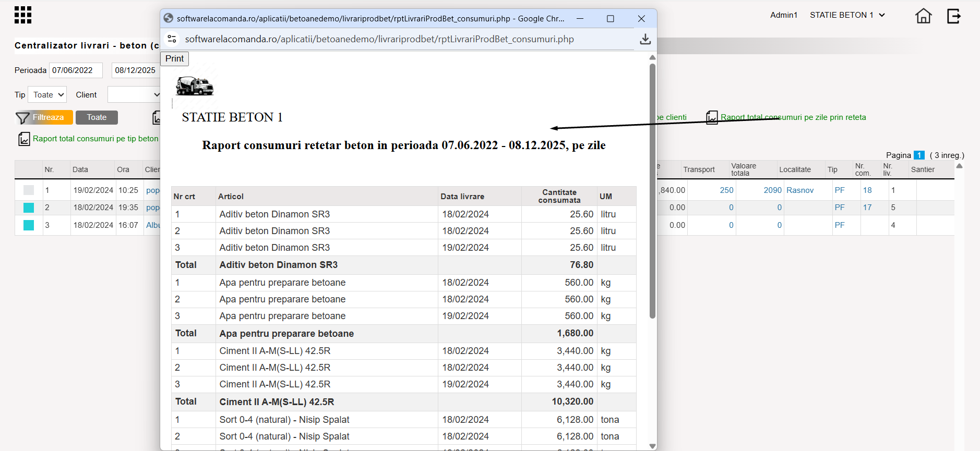Image resolution: width=980 pixels, height=451 pixels.
Task: Click the concrete mixer truck logo
Action: [x=195, y=86]
